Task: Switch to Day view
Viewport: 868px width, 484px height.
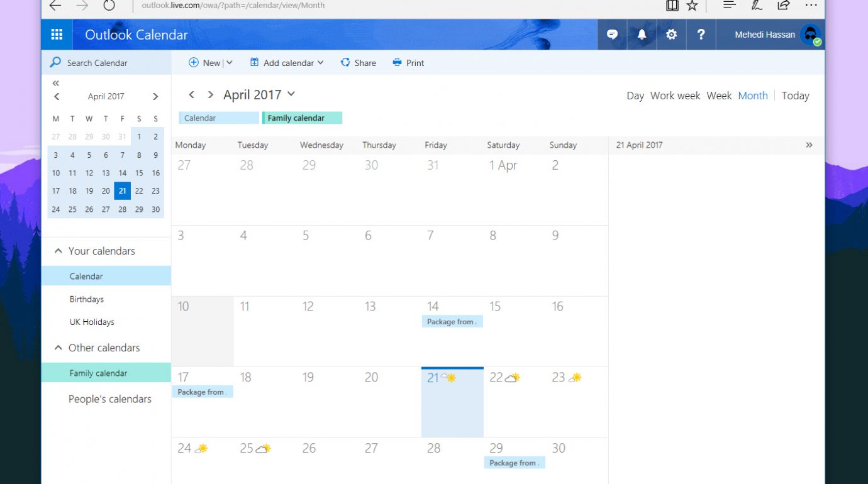Action: tap(635, 96)
